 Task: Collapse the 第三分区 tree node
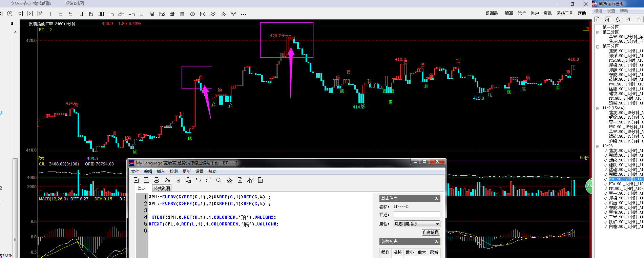tap(598, 46)
